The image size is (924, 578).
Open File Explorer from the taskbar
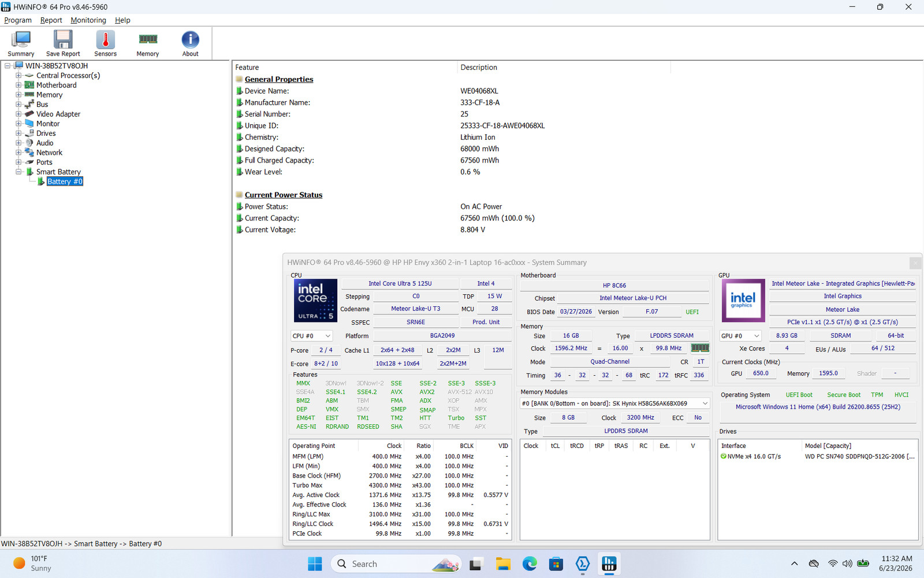(x=503, y=564)
